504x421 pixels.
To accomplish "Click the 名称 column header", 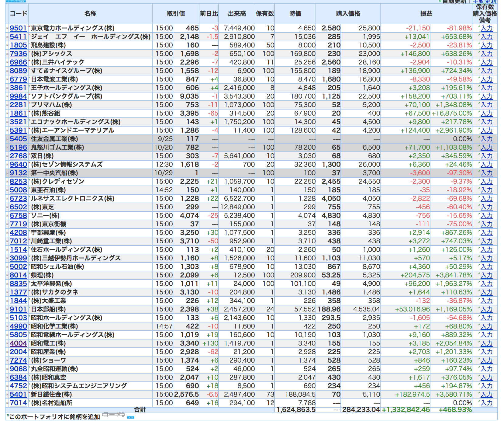I will point(90,14).
